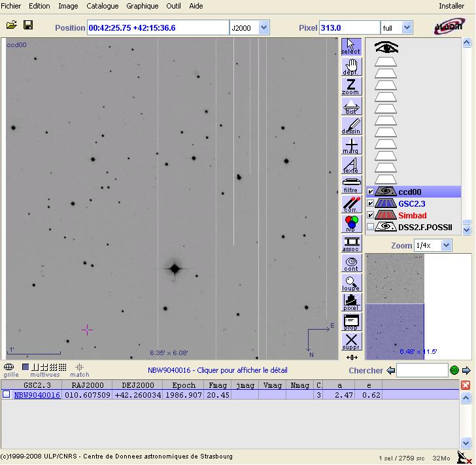
Task: Select the Simbad layer label
Action: point(412,215)
